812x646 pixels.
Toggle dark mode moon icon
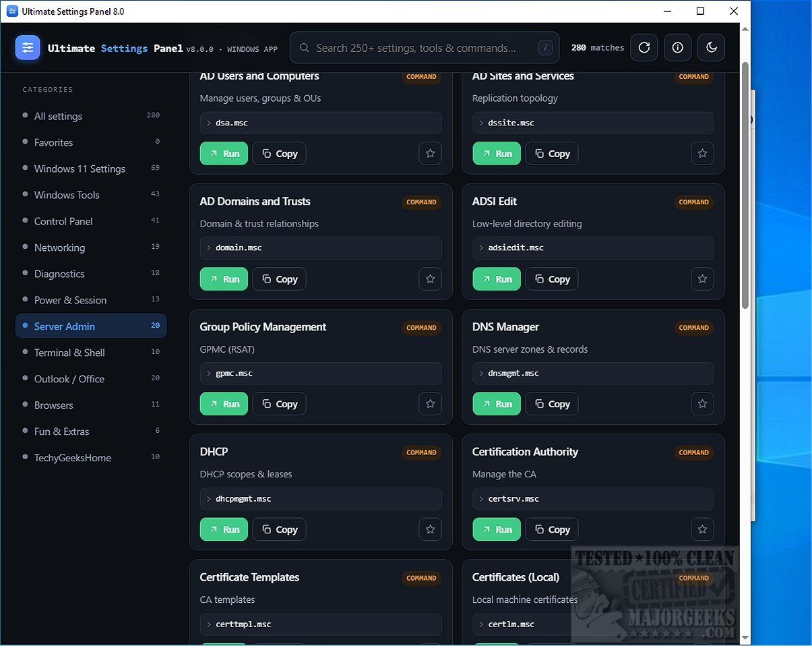(x=712, y=48)
